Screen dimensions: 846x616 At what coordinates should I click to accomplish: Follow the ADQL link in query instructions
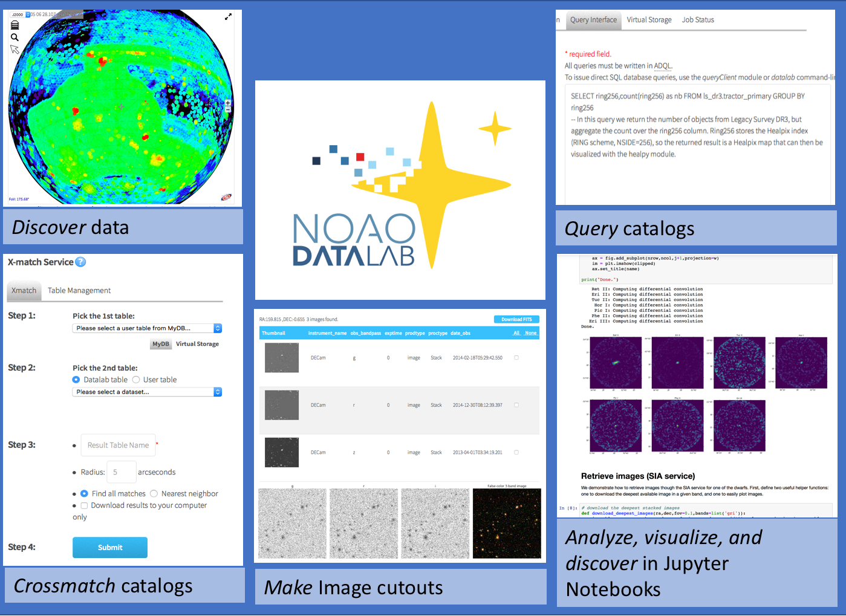coord(663,66)
